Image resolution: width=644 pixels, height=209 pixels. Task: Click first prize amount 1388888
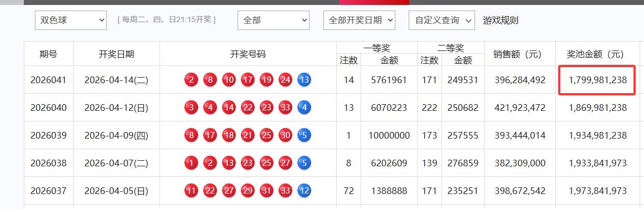(389, 191)
